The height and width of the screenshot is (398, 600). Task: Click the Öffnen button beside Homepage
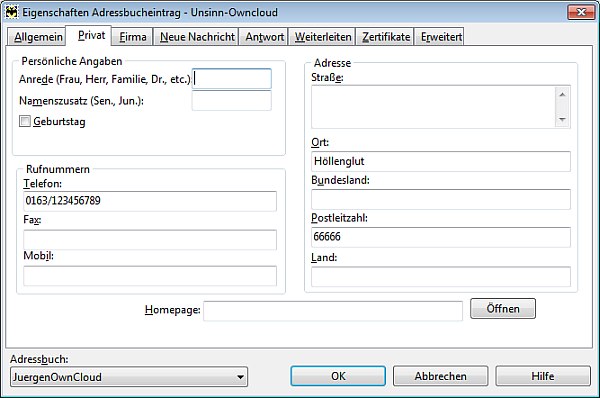[503, 308]
